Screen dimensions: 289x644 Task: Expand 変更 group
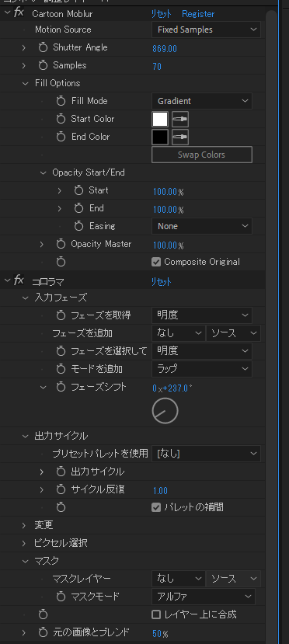pos(24,525)
